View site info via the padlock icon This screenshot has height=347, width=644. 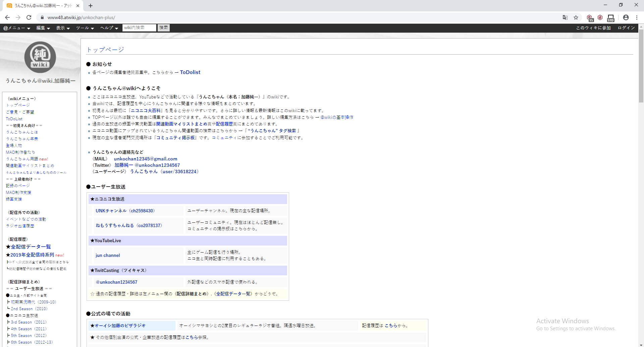click(x=42, y=17)
